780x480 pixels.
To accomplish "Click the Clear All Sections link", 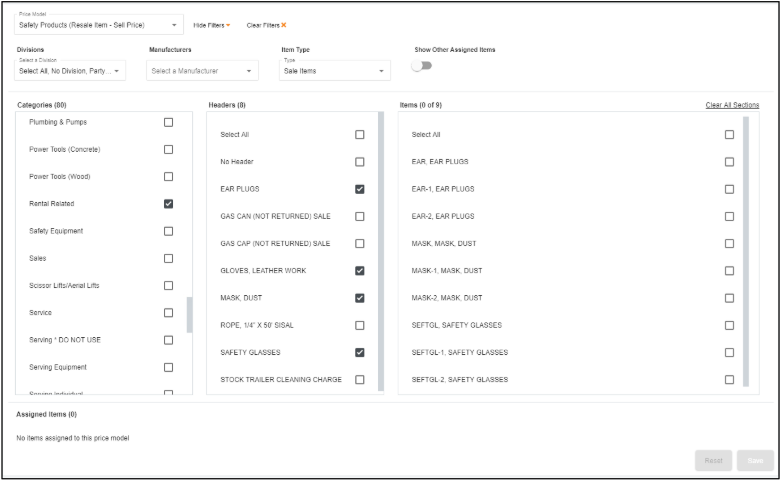I will click(x=731, y=105).
